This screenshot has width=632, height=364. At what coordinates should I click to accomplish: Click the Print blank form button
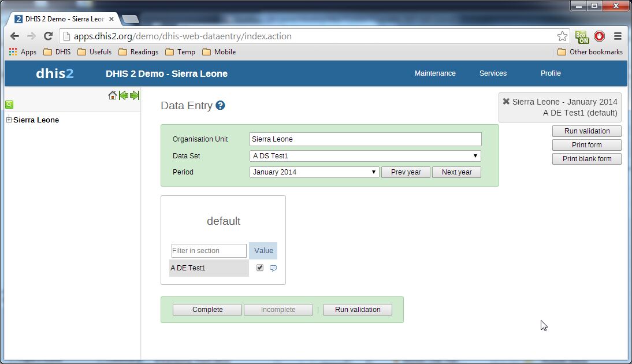pyautogui.click(x=586, y=159)
